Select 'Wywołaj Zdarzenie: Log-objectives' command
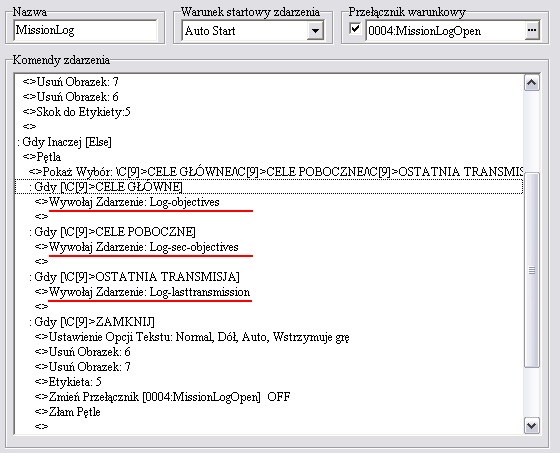The image size is (560, 453). [134, 202]
